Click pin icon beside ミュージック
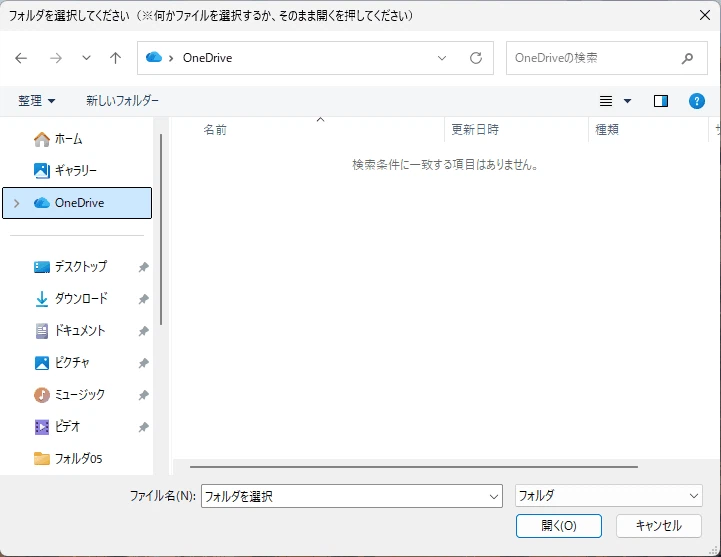The width and height of the screenshot is (721, 557). tap(143, 395)
